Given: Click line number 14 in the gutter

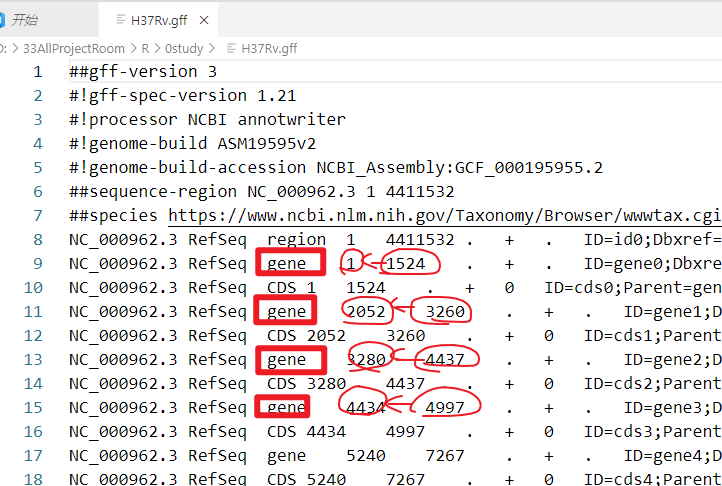Looking at the screenshot, I should click(33, 384).
